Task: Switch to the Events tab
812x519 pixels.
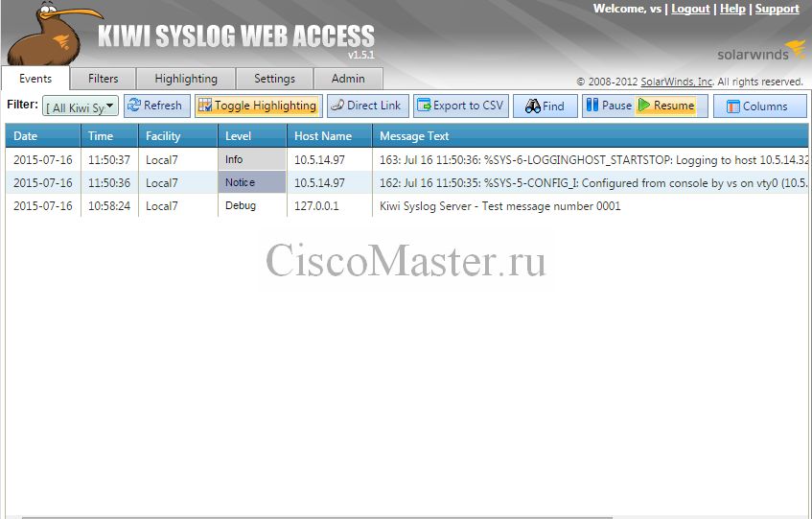Action: pyautogui.click(x=35, y=79)
